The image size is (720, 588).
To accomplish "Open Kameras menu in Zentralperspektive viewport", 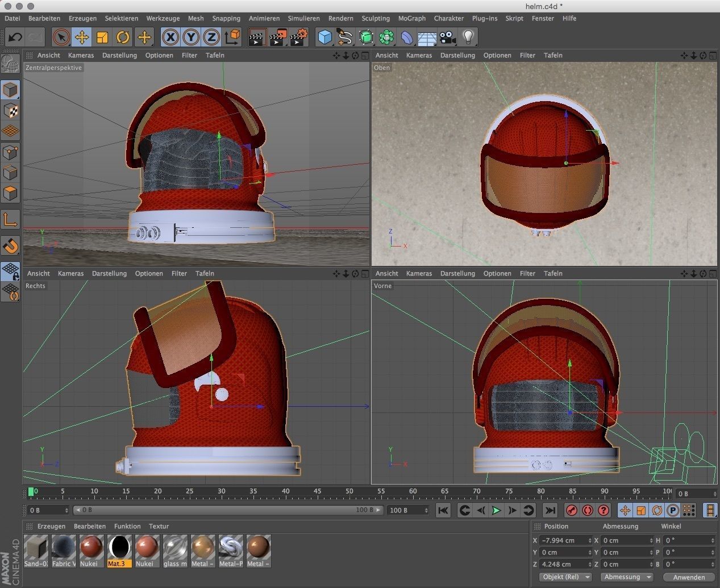I will click(x=81, y=55).
